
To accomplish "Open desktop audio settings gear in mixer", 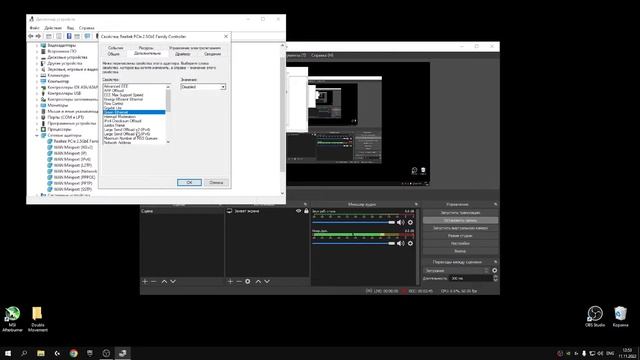I will point(410,222).
